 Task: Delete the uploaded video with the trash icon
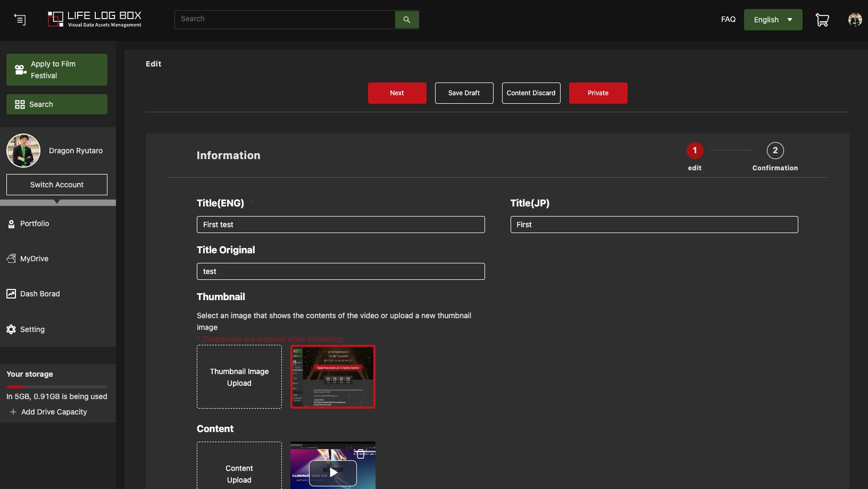pos(360,453)
